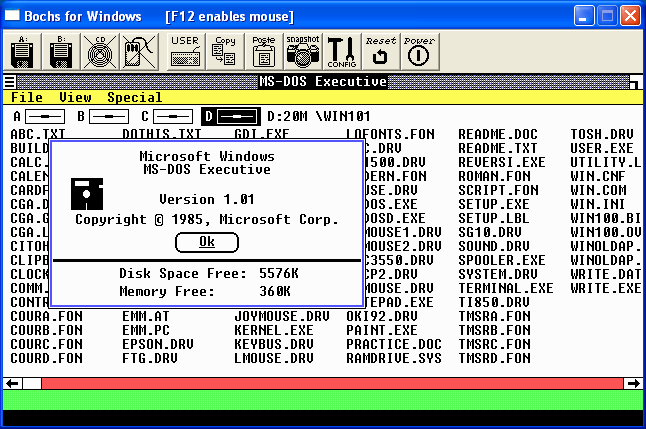Select OKI92.DRV file
The image size is (646, 429).
coord(382,316)
